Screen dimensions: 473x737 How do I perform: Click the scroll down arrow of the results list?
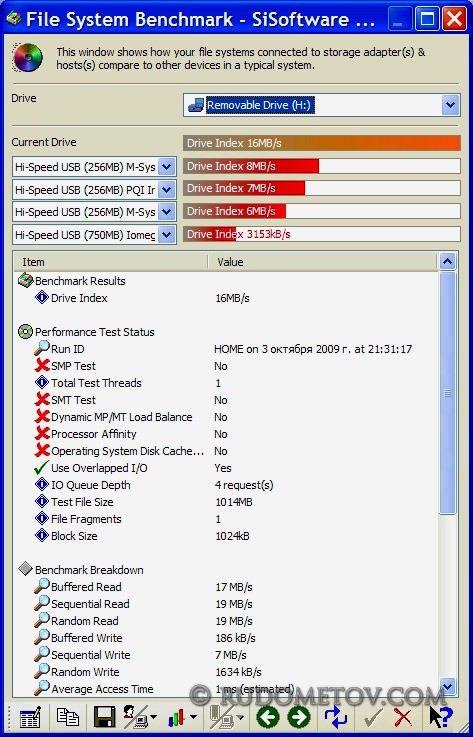(x=448, y=687)
